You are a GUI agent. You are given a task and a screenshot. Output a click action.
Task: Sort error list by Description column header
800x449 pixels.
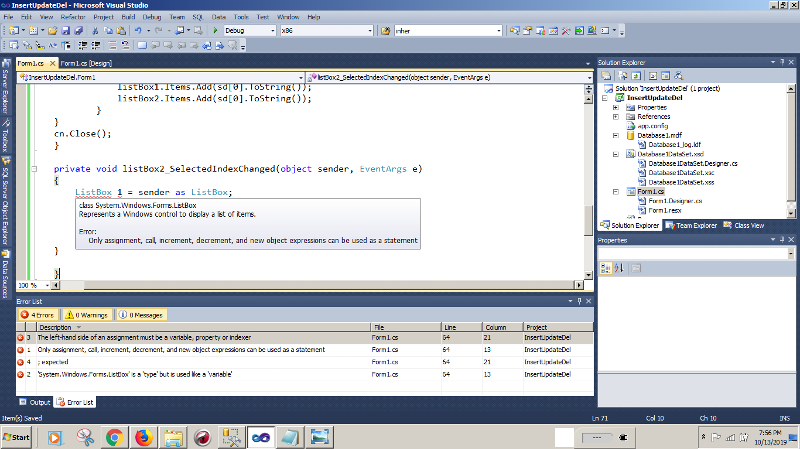click(203, 327)
